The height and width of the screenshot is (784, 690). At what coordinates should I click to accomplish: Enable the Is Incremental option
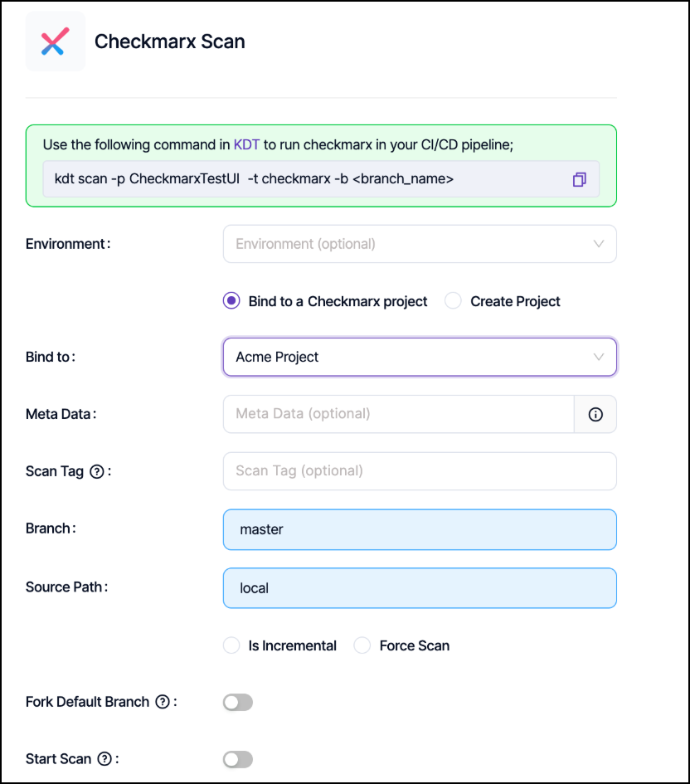[x=231, y=645]
